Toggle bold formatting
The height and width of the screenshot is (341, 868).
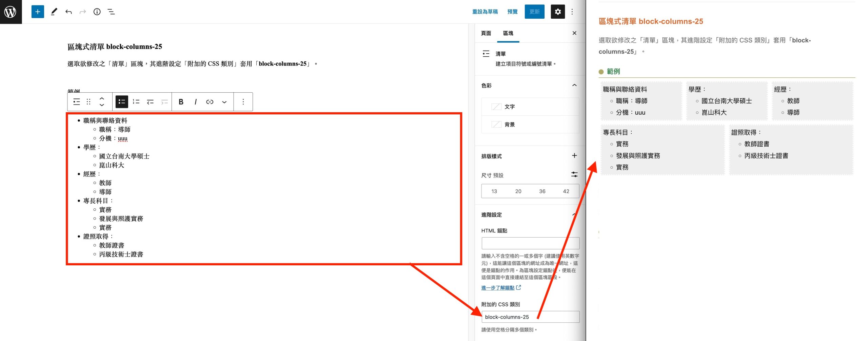coord(181,102)
